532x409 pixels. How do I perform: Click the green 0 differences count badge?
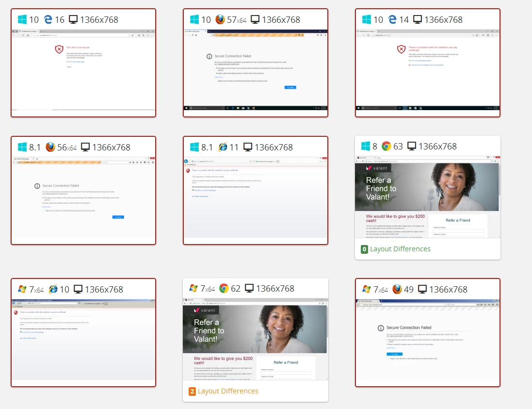(x=364, y=249)
